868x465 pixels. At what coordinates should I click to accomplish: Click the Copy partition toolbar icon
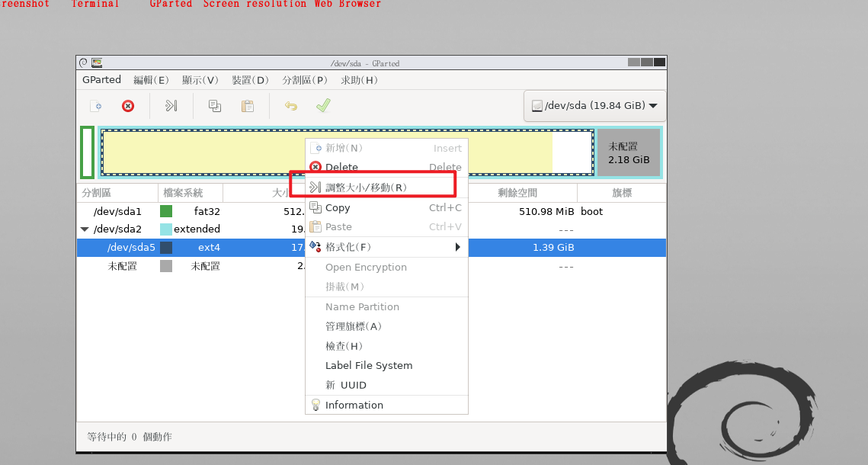coord(215,106)
